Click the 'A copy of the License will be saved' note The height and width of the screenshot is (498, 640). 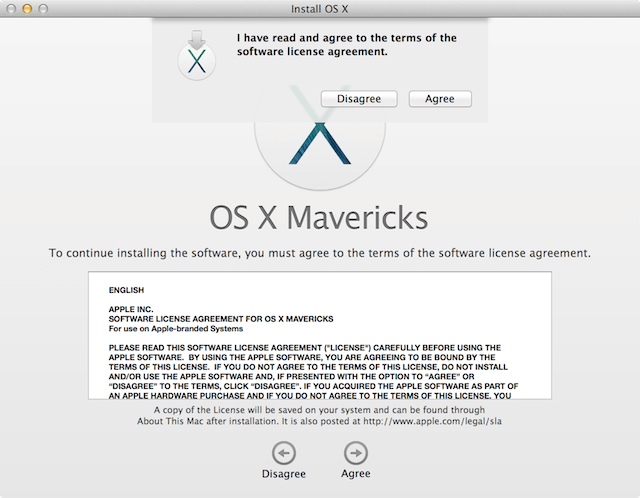coord(319,416)
